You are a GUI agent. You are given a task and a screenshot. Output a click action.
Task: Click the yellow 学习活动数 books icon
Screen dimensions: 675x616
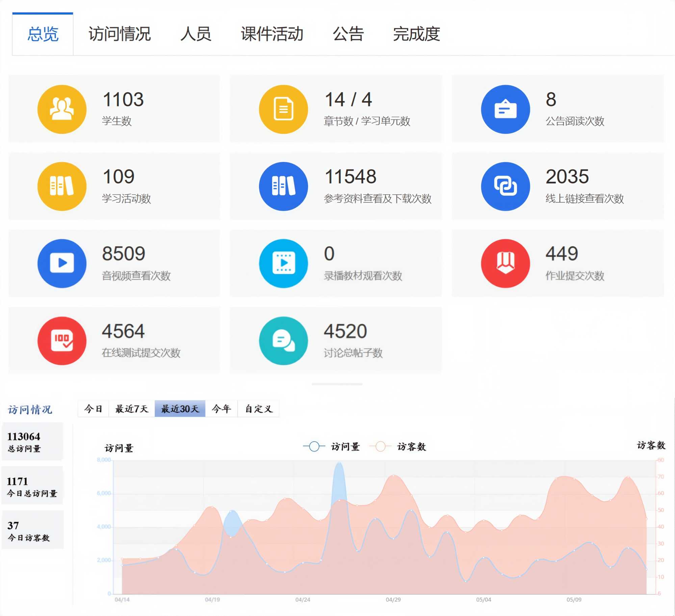coord(62,186)
